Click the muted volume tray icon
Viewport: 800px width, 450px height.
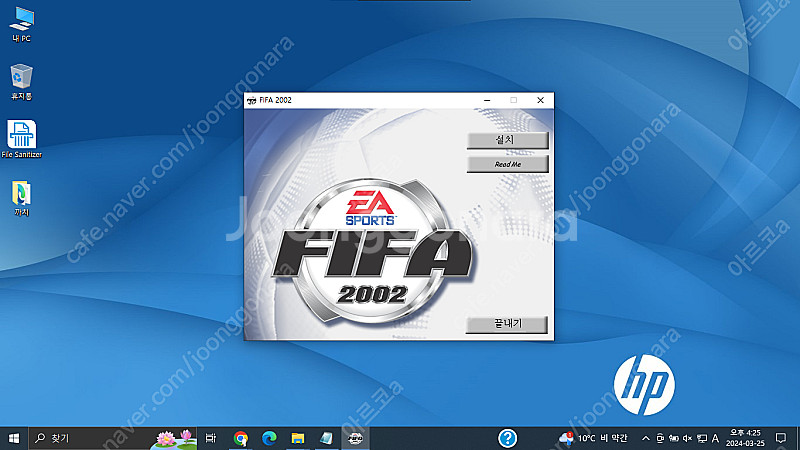pos(687,438)
